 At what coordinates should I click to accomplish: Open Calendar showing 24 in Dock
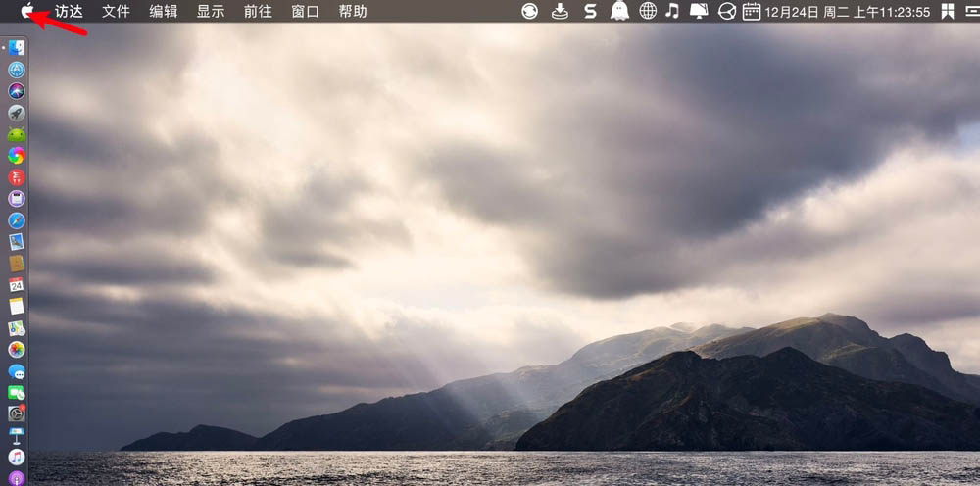pos(17,285)
